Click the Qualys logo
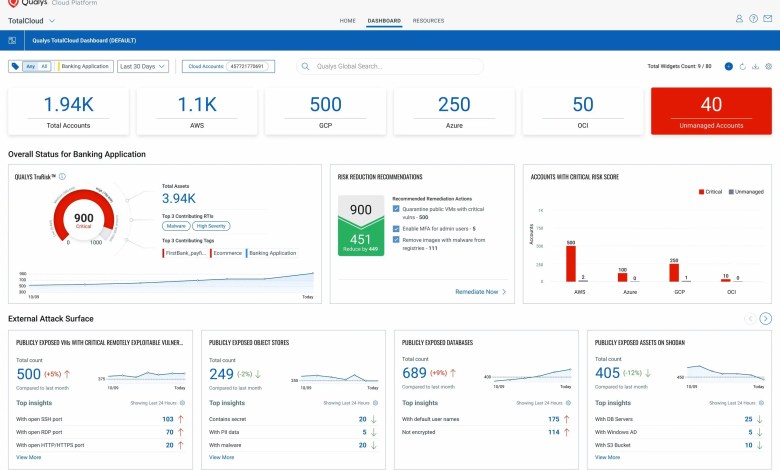Screen dimensions: 780x470 pos(28,3)
